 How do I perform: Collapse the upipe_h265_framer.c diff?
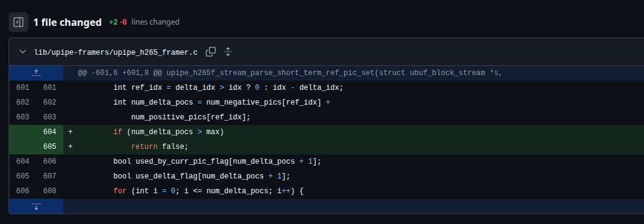point(22,52)
